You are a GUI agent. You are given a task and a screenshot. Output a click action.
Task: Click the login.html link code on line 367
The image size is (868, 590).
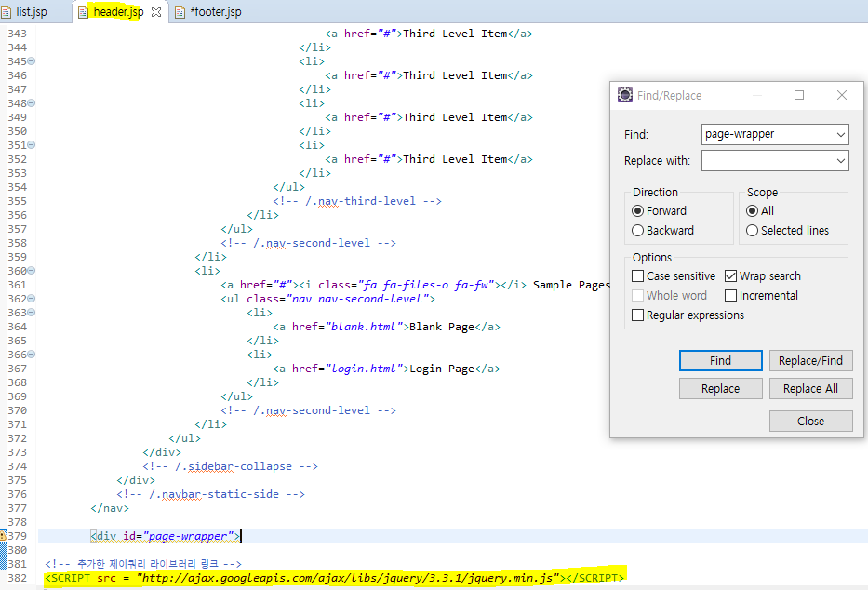click(x=386, y=369)
